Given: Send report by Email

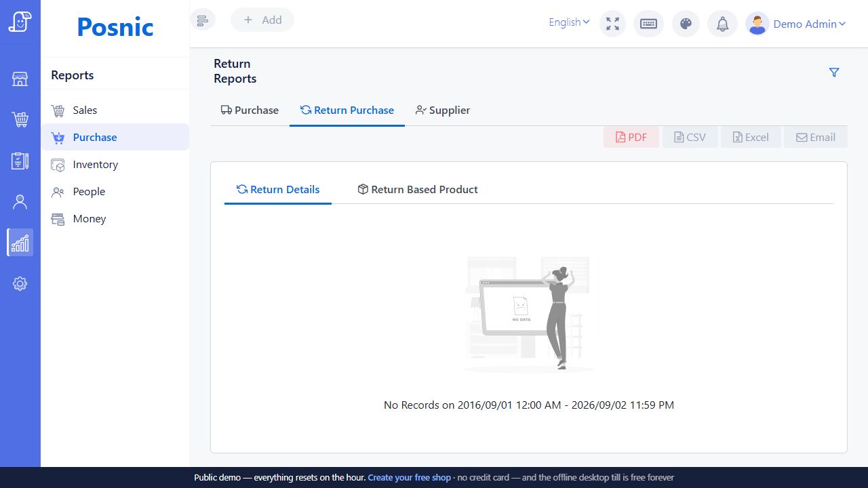Looking at the screenshot, I should 816,137.
